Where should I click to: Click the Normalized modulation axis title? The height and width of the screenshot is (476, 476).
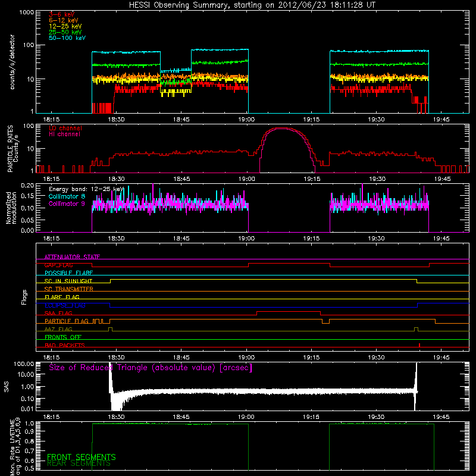coord(11,208)
